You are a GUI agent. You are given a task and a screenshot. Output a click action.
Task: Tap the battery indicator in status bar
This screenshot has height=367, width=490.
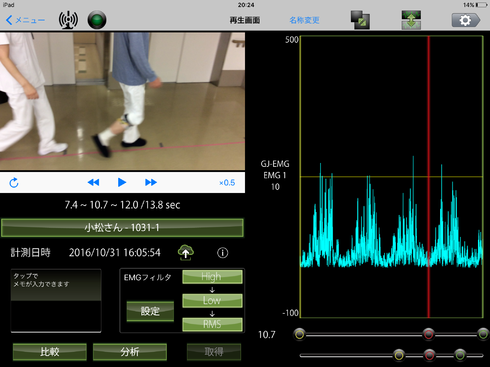481,5
